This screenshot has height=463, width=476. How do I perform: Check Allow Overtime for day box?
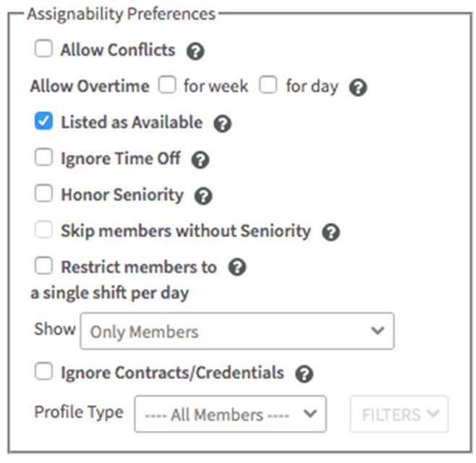(x=268, y=85)
